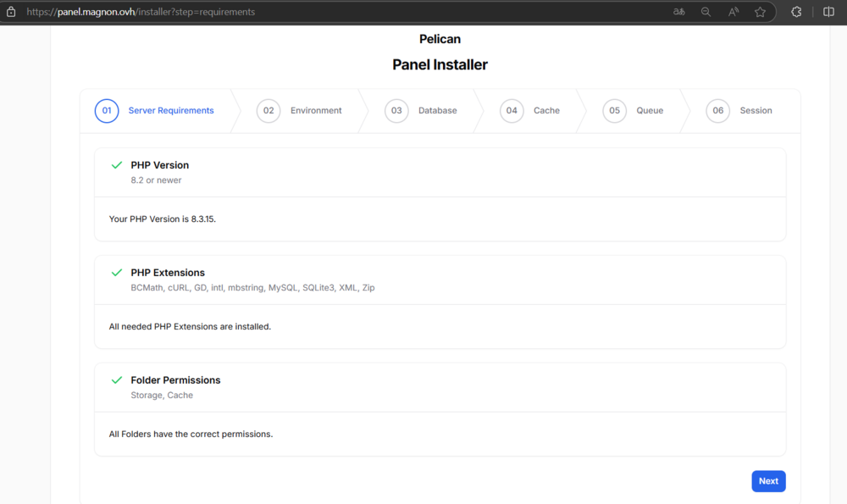Click the Panel Installer heading
Screen dimensions: 847x504
440,65
